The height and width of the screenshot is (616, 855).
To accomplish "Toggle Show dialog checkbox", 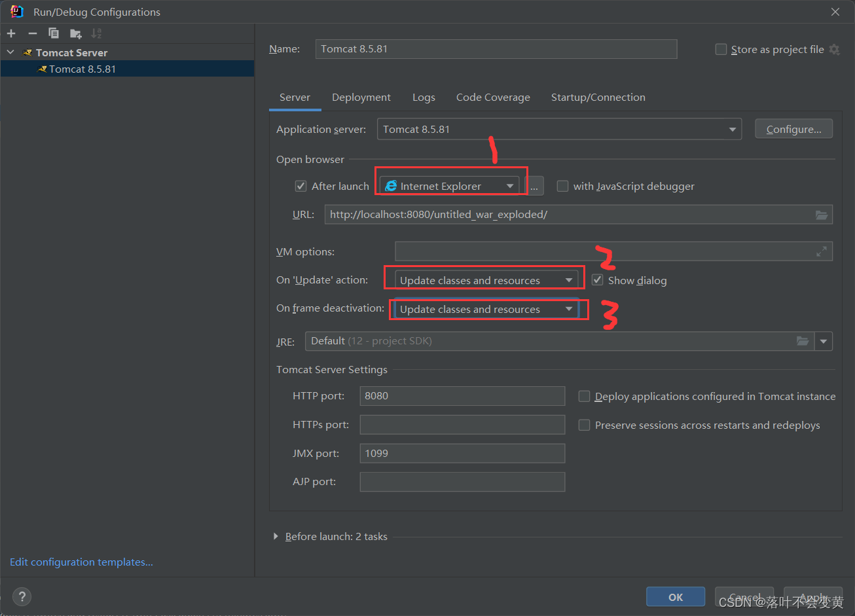I will pyautogui.click(x=597, y=280).
